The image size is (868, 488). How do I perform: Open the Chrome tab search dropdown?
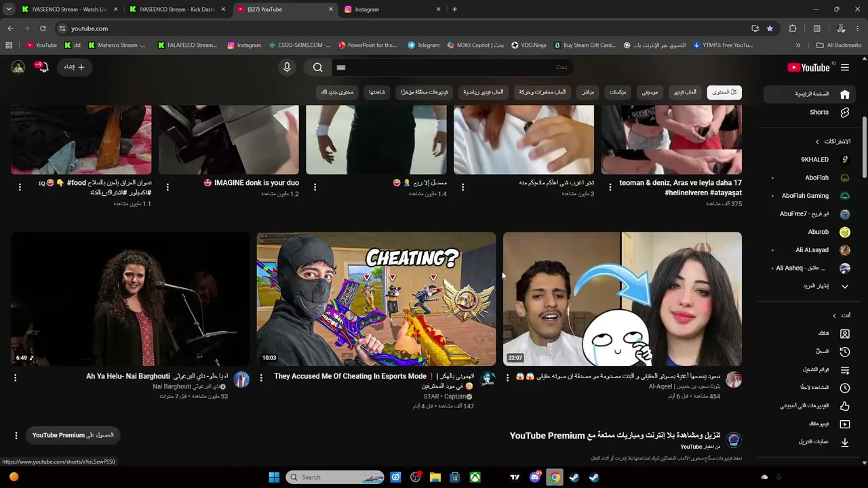(9, 9)
